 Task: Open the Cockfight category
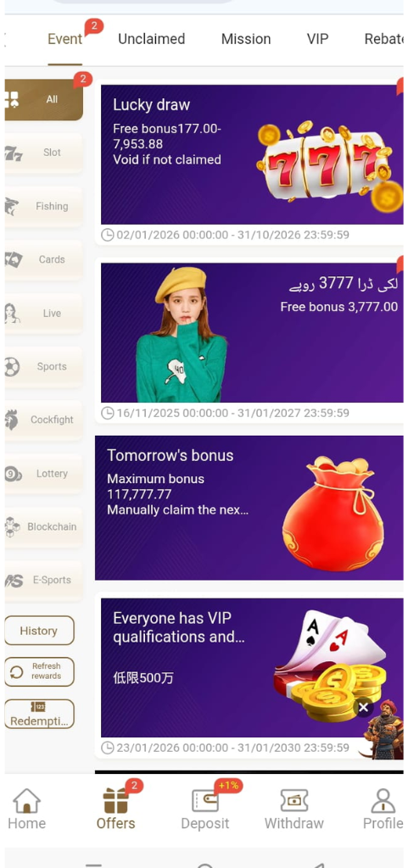click(x=44, y=420)
